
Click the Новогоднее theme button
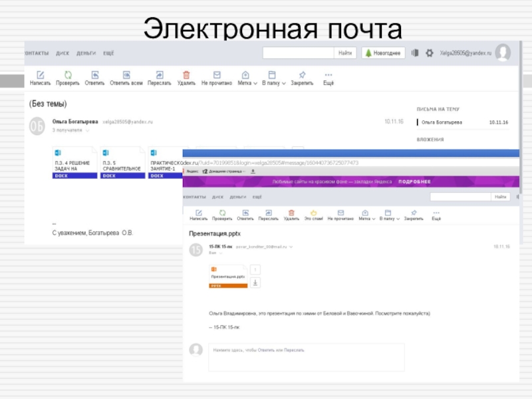382,53
